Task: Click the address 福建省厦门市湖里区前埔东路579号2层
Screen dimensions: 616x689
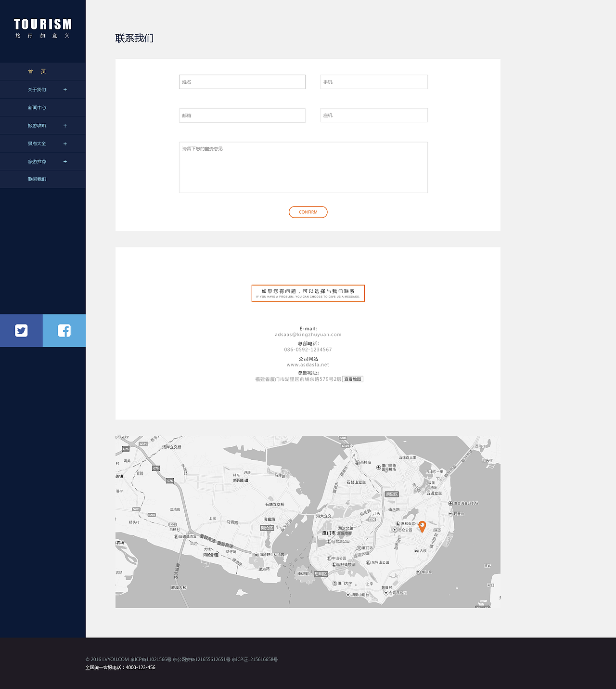Action: [x=298, y=379]
